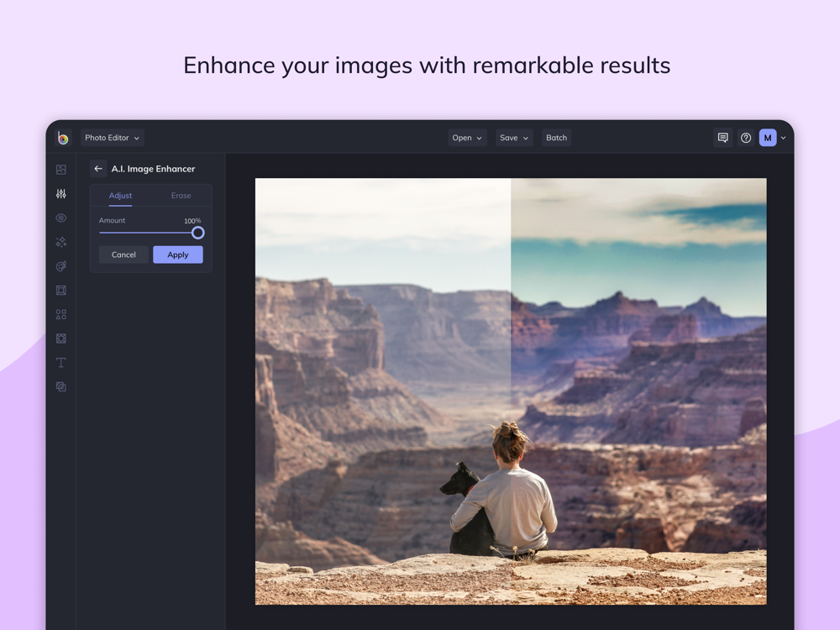The width and height of the screenshot is (840, 630).
Task: Expand the Open dropdown menu
Action: (467, 138)
